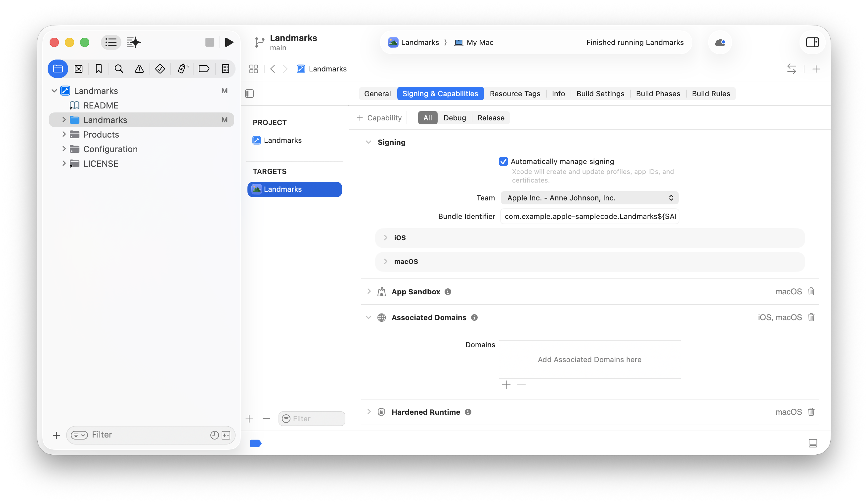Switch to the Info tab
Viewport: 868px width, 504px height.
click(558, 94)
